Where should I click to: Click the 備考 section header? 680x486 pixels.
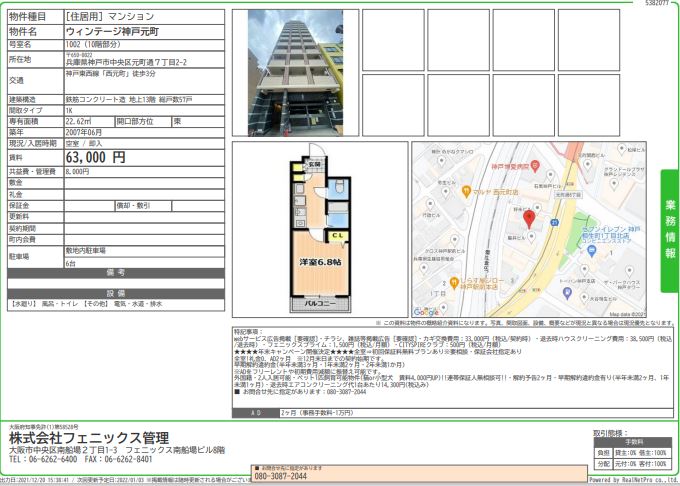116,273
